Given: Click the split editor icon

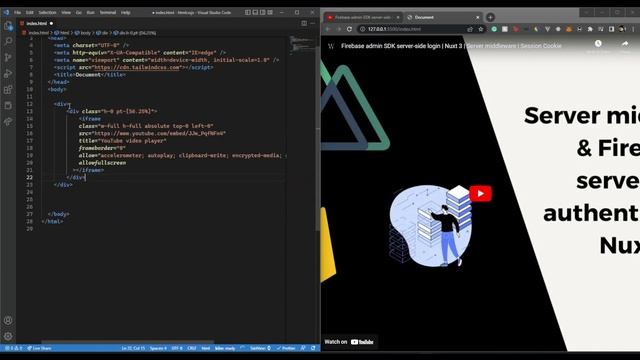Looking at the screenshot, I should pos(304,23).
